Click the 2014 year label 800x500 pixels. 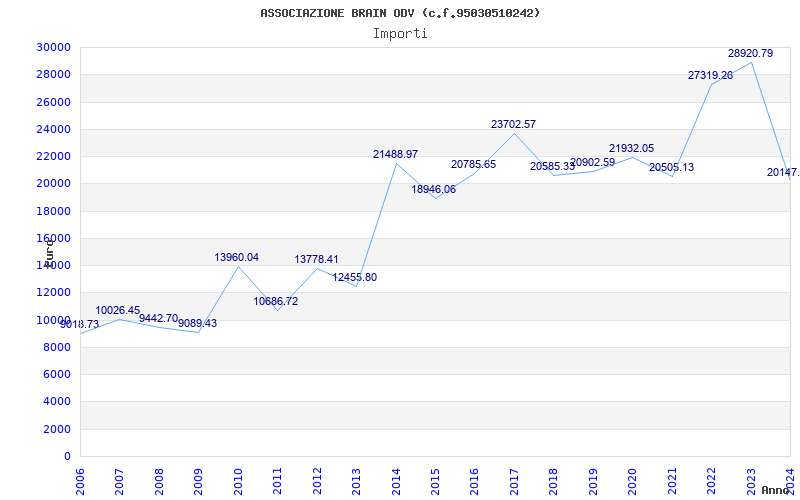tap(395, 480)
